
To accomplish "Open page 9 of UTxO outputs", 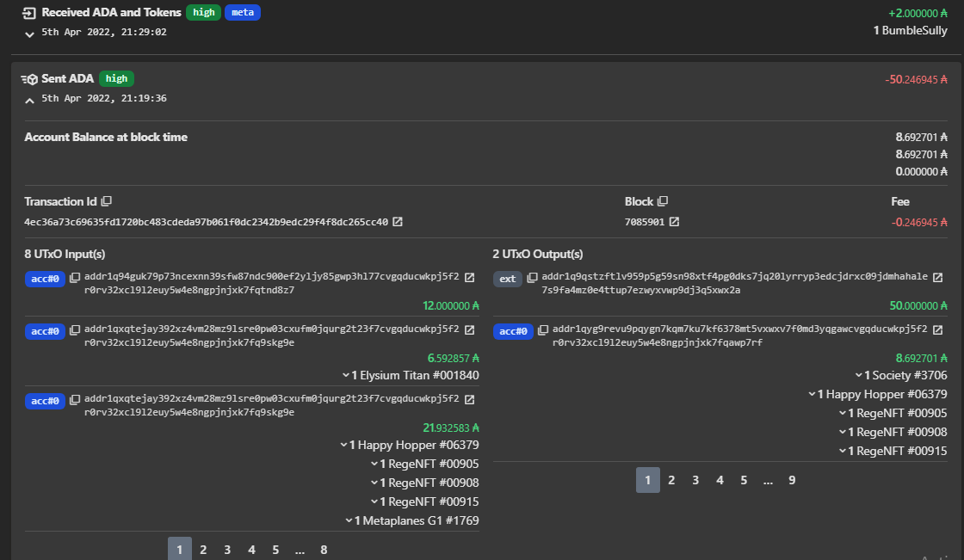I will coord(792,479).
